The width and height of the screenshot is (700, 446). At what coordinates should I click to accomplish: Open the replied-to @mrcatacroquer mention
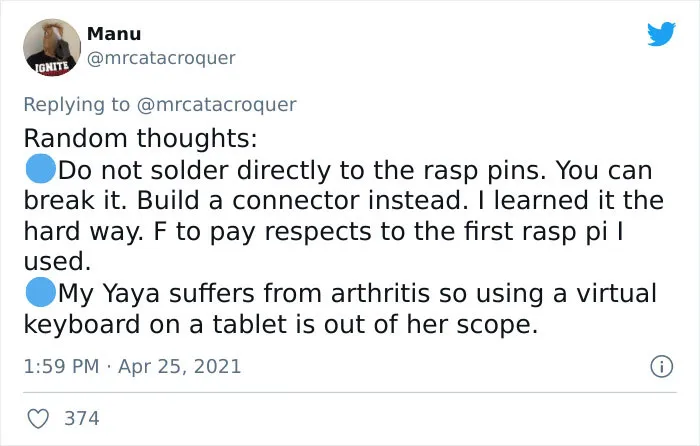216,104
